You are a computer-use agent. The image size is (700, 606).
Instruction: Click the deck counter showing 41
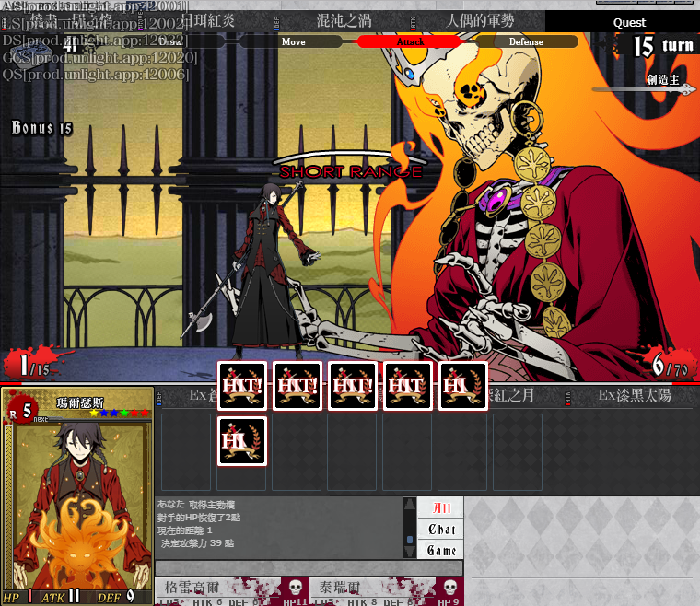70,44
